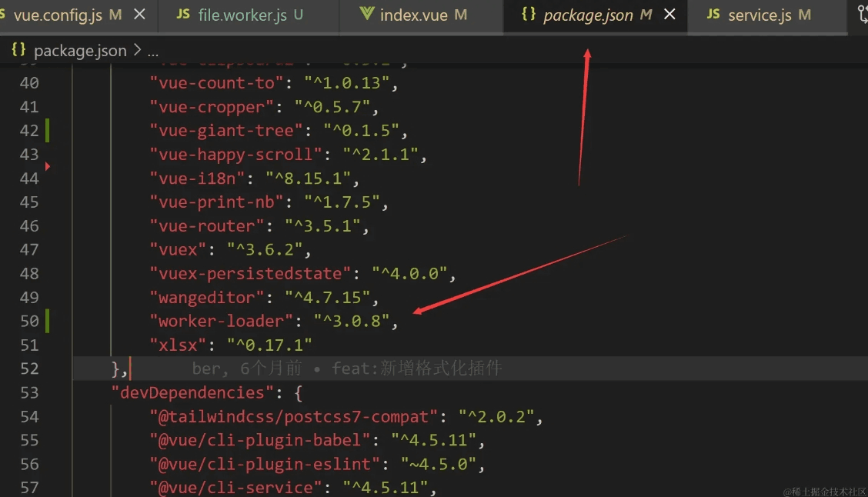The image size is (868, 497).
Task: Click the braces icon in the breadcrumb
Action: 18,50
